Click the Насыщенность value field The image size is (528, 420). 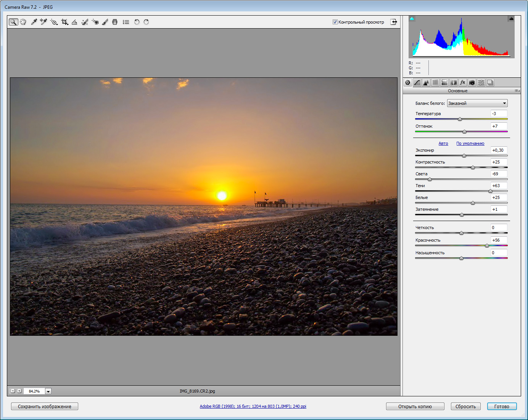(x=499, y=253)
